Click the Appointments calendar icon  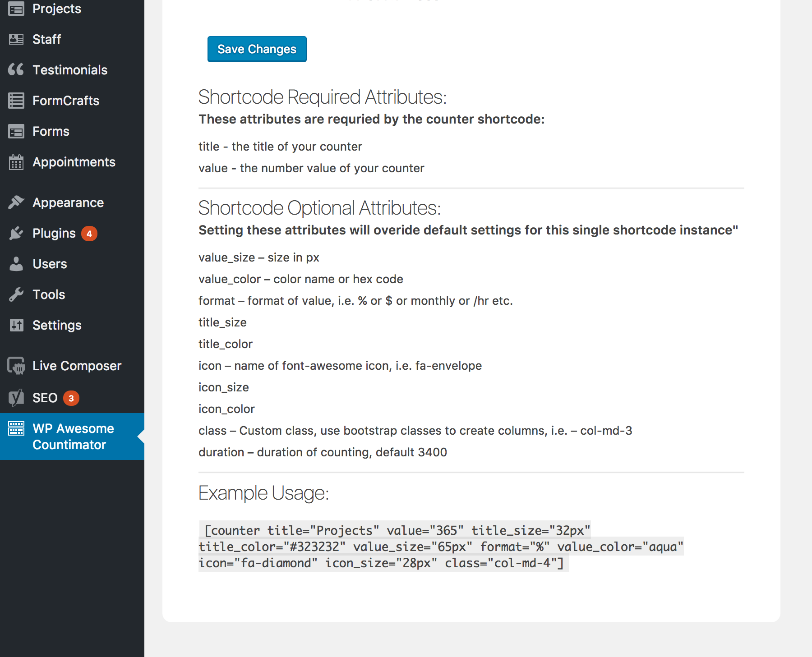coord(16,162)
